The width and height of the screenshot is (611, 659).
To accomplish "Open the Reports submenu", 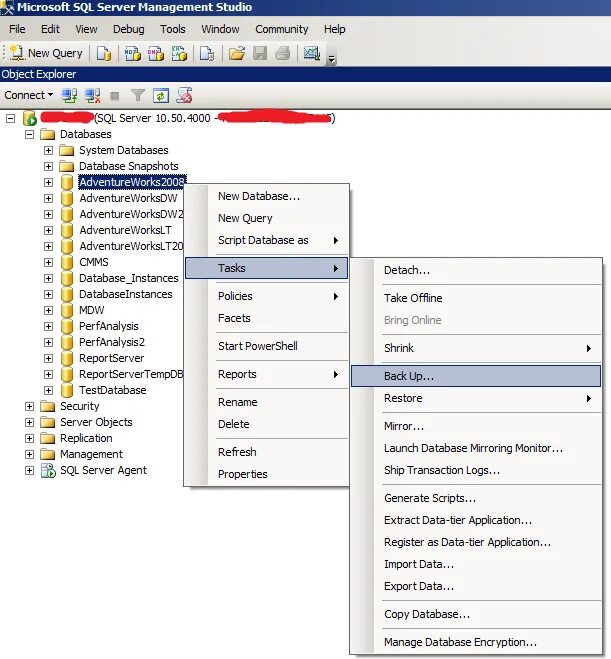I will (266, 374).
